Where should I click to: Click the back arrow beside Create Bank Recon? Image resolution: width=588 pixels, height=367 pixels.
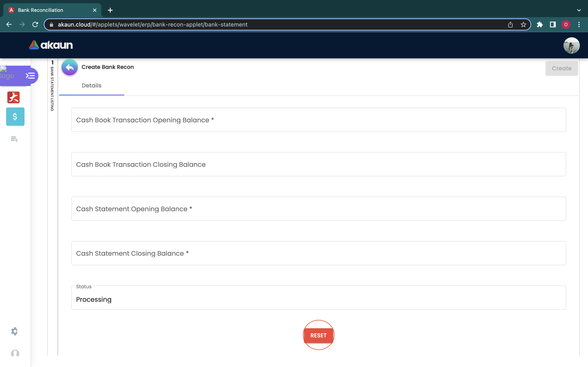click(x=69, y=67)
